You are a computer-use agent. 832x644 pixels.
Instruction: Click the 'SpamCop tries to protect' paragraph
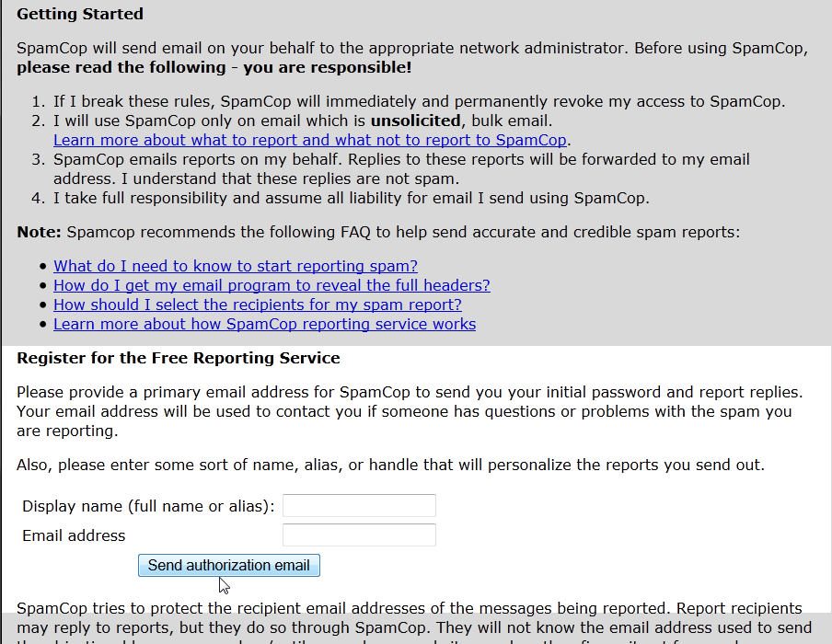click(x=410, y=609)
